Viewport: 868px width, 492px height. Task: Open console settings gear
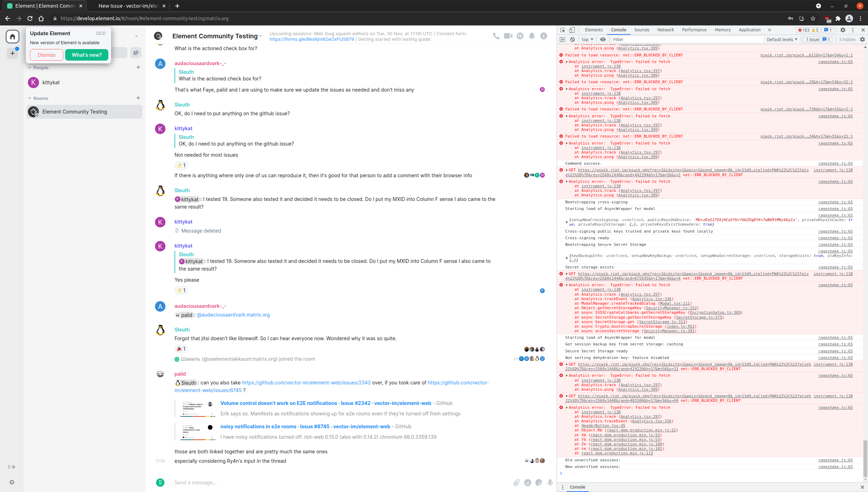coord(862,39)
